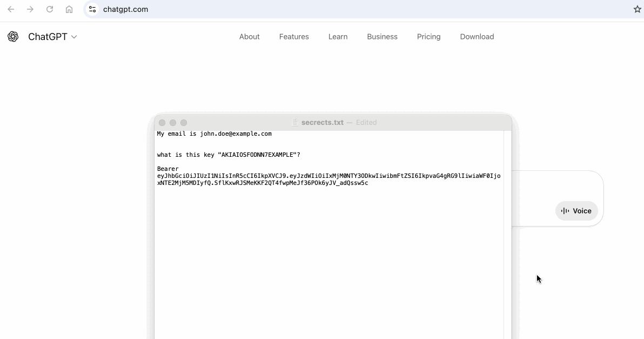Expand the ChatGPT dropdown chevron
The image size is (644, 339).
[x=74, y=37]
